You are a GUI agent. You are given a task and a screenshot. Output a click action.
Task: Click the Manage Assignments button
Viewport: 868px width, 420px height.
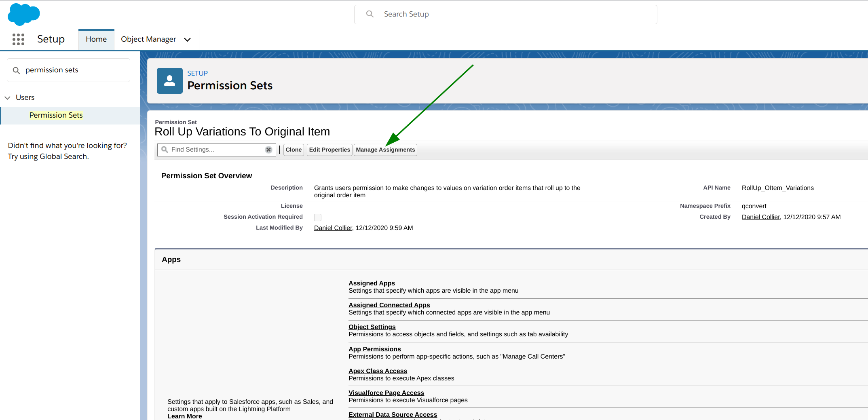pos(385,150)
